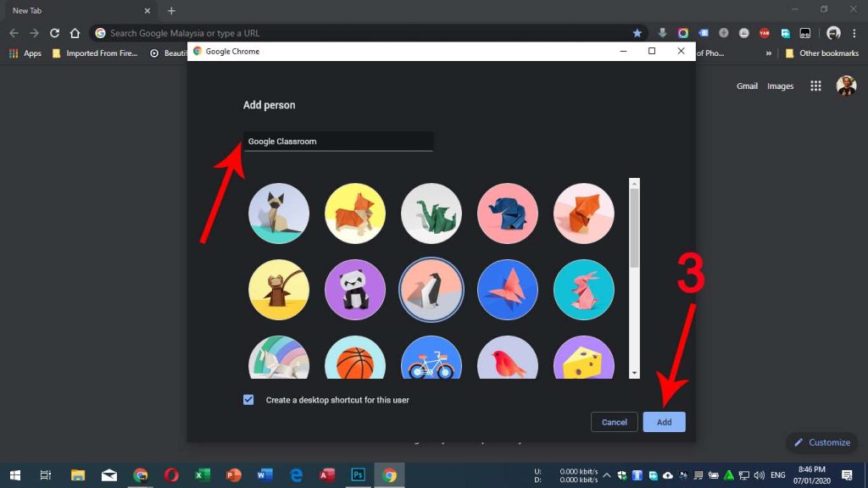Open the volume control in tray

coord(759,475)
